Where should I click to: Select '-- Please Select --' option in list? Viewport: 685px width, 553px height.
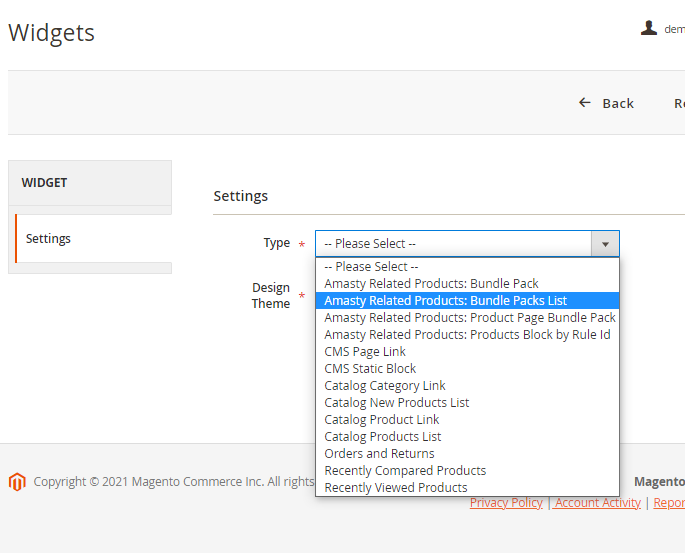[x=467, y=266]
